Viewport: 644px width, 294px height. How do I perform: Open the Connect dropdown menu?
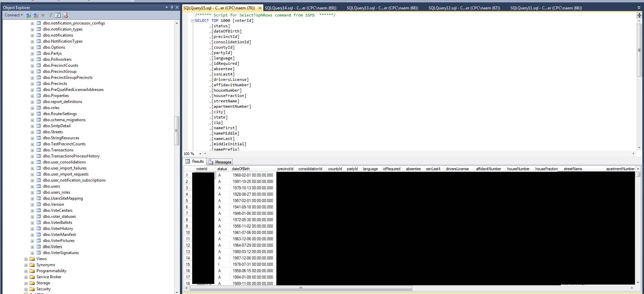tap(13, 15)
